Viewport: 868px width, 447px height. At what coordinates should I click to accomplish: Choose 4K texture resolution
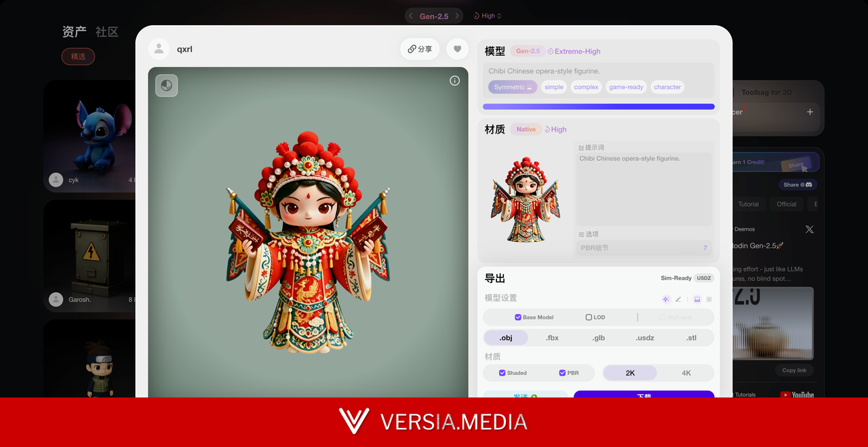click(686, 373)
